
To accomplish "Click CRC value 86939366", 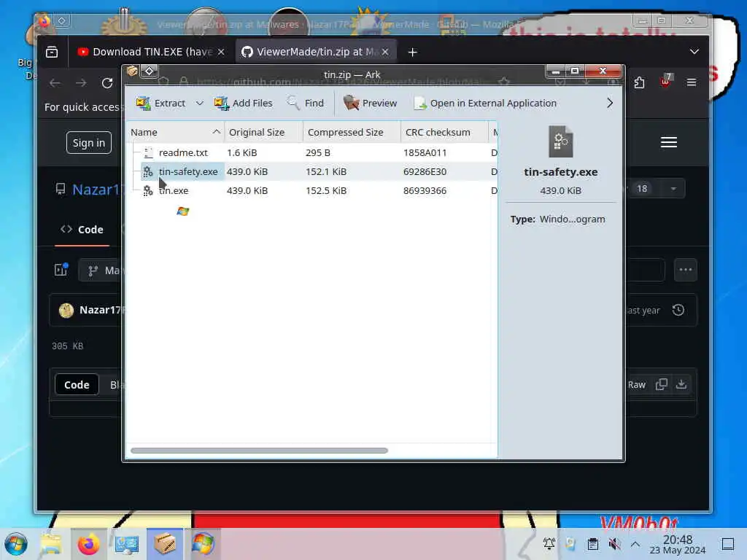I will tap(425, 190).
